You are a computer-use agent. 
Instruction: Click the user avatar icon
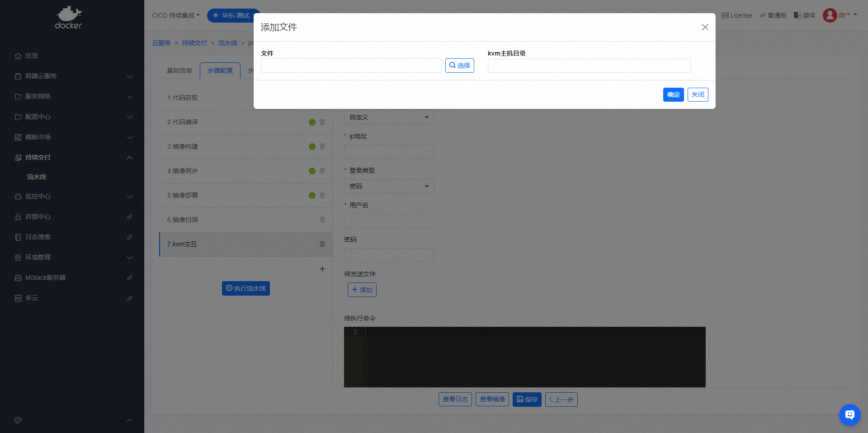click(830, 15)
